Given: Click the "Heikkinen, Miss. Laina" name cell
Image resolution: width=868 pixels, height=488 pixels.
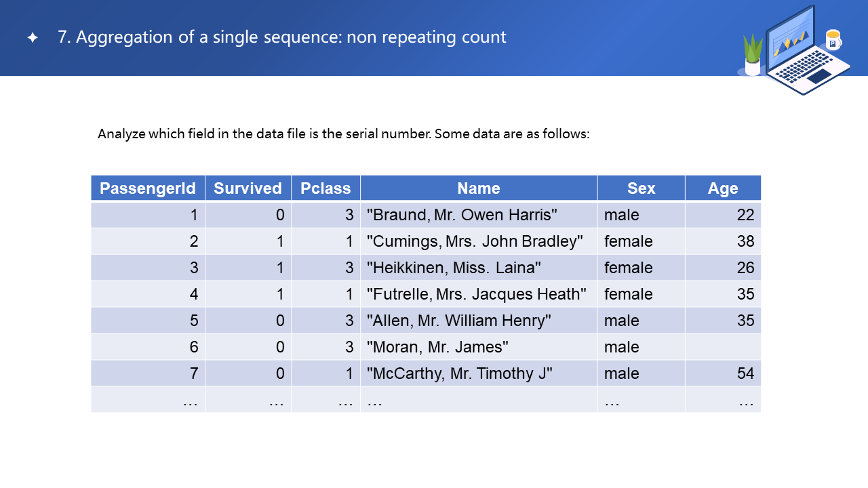Looking at the screenshot, I should coord(454,268).
